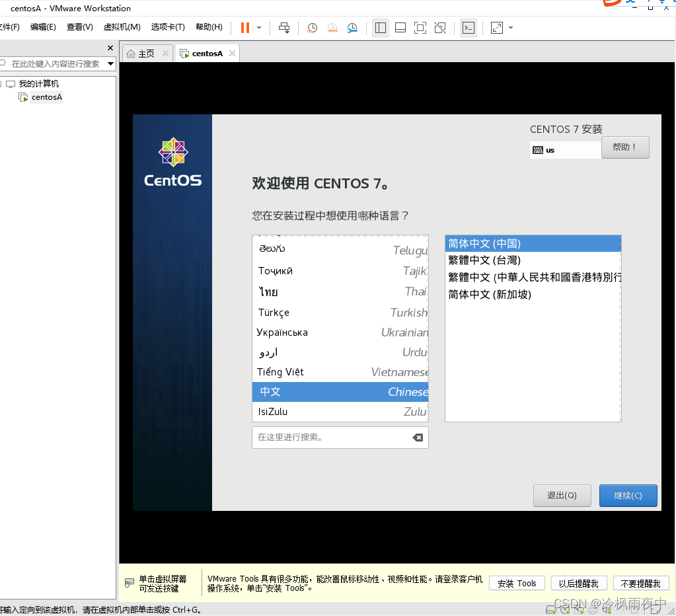Click the keyboard icon in the hint bar
676x616 pixels.
point(130,583)
